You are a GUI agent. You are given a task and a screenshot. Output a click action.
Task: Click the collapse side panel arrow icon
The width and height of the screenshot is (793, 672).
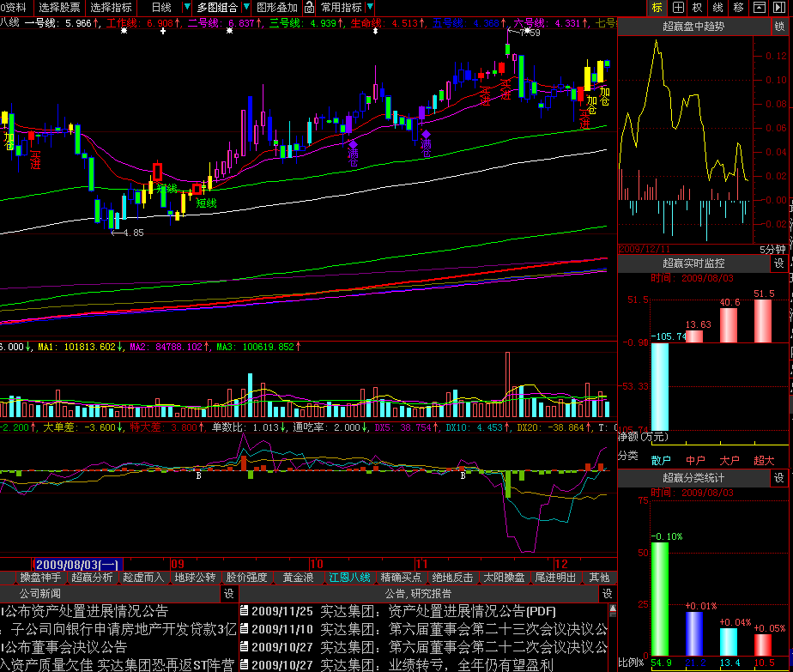tap(779, 8)
